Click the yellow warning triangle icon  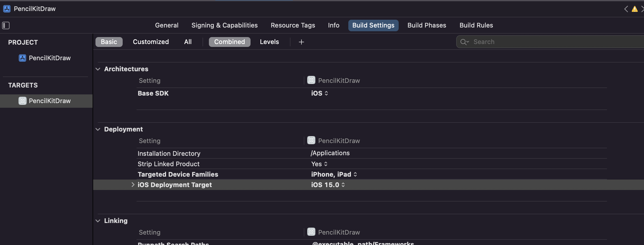[x=634, y=9]
